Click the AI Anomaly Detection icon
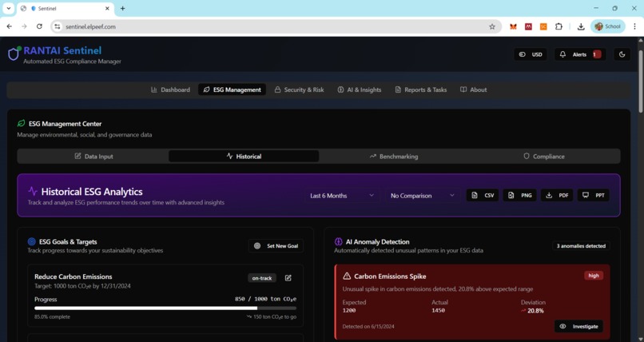644x342 pixels. 339,241
